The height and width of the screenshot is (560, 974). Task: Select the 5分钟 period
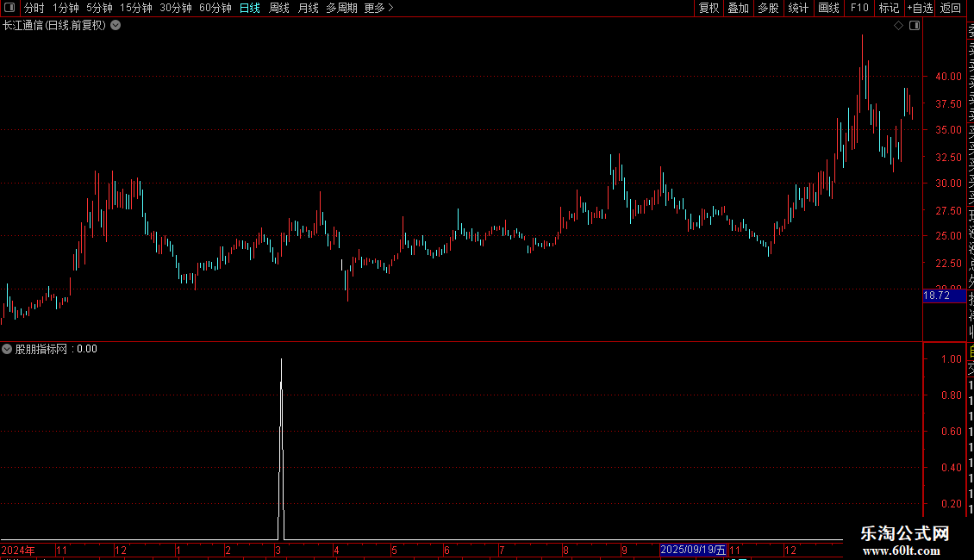tap(99, 8)
